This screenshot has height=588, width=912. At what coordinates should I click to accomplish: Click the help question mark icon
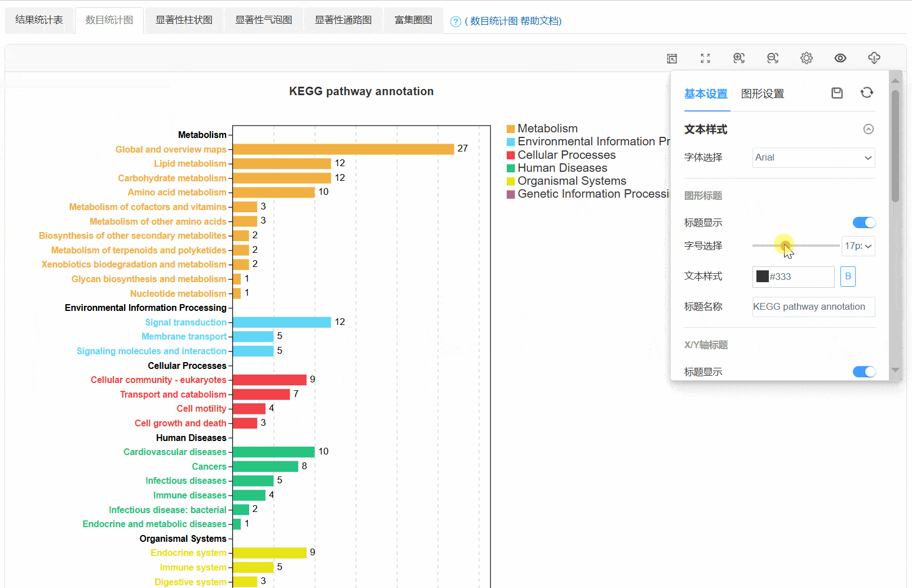(455, 22)
